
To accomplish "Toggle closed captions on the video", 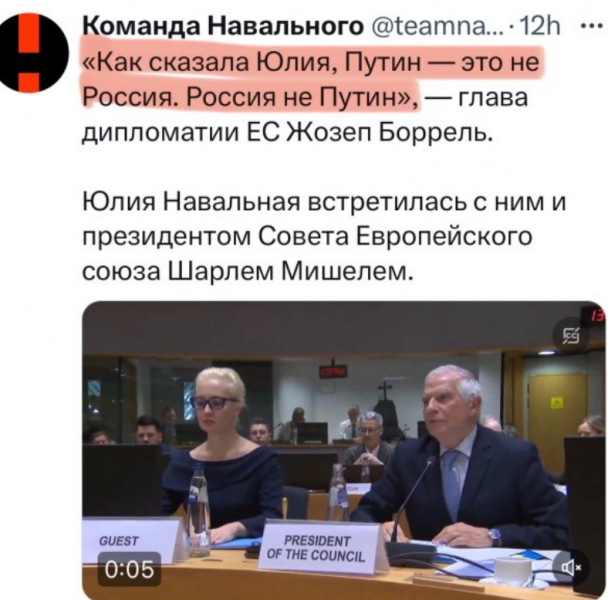I will (x=572, y=336).
